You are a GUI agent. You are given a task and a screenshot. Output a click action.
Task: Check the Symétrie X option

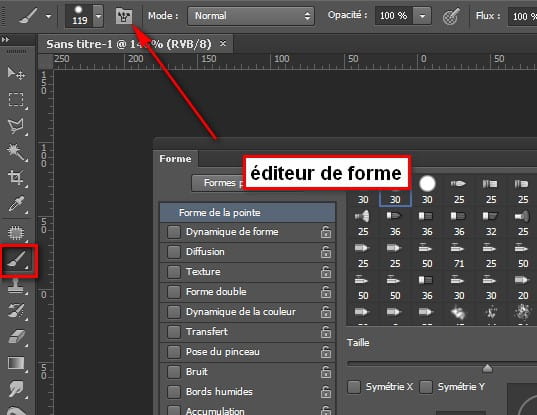354,387
